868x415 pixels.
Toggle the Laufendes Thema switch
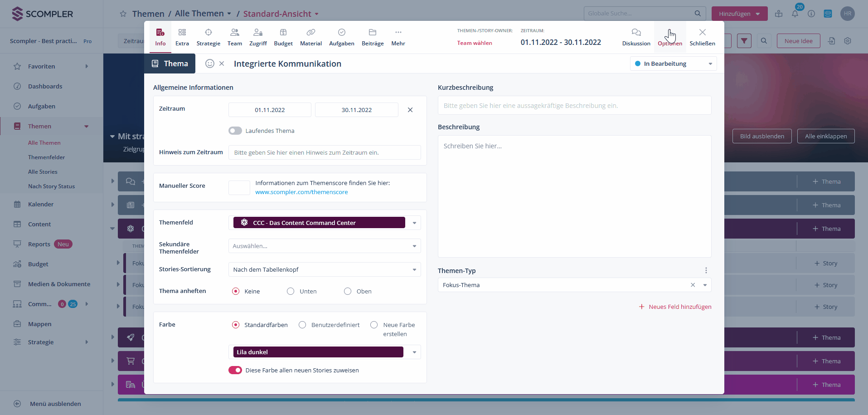tap(235, 131)
